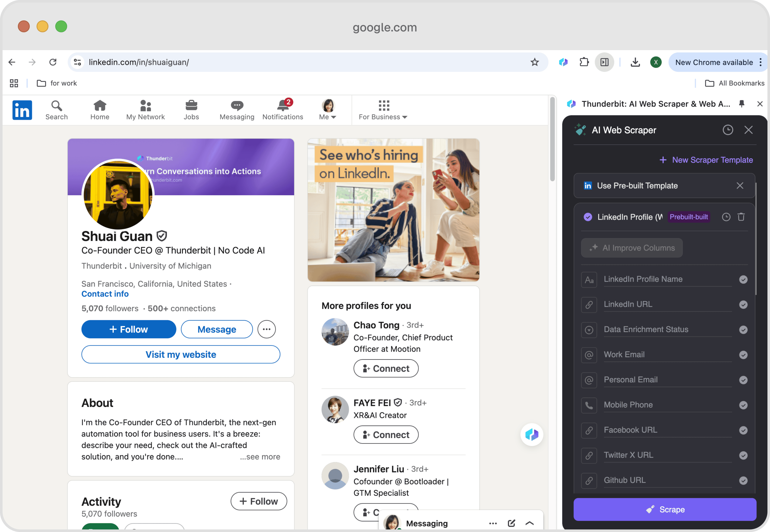This screenshot has height=532, width=770.
Task: Connect with Chao Tong
Action: pyautogui.click(x=386, y=368)
